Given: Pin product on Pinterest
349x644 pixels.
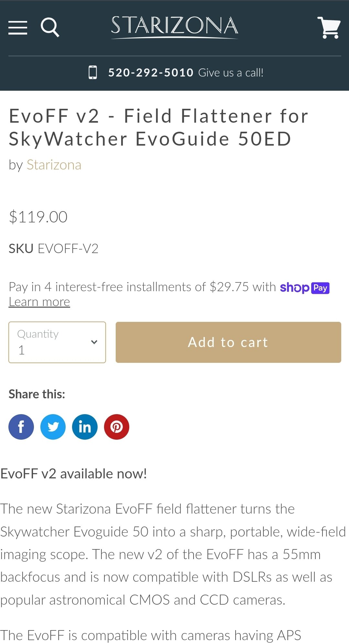Looking at the screenshot, I should click(x=117, y=427).
